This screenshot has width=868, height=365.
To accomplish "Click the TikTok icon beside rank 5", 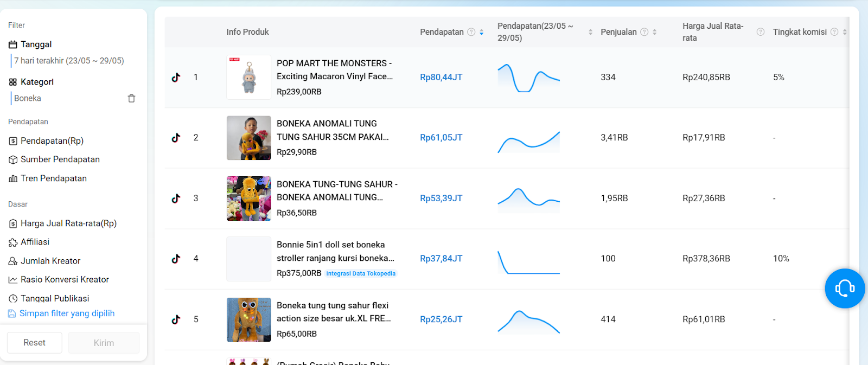I will click(x=176, y=319).
